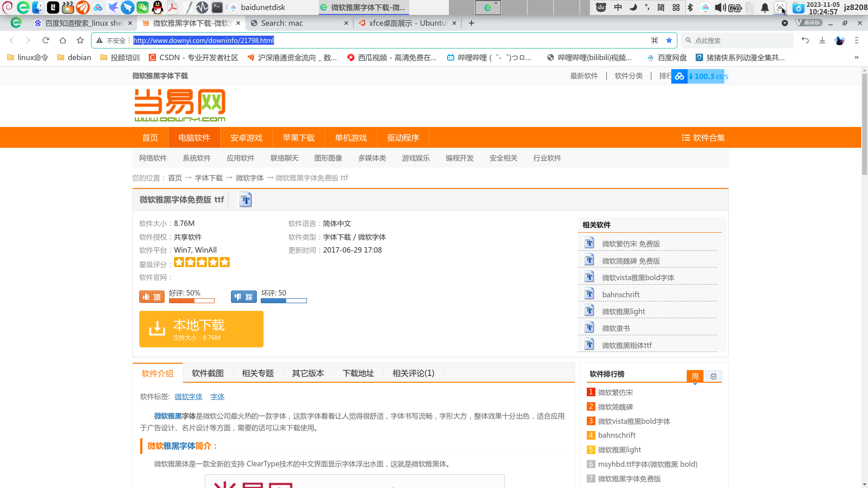The image size is (868, 488).
Task: Open a new browser tab
Action: click(x=472, y=23)
